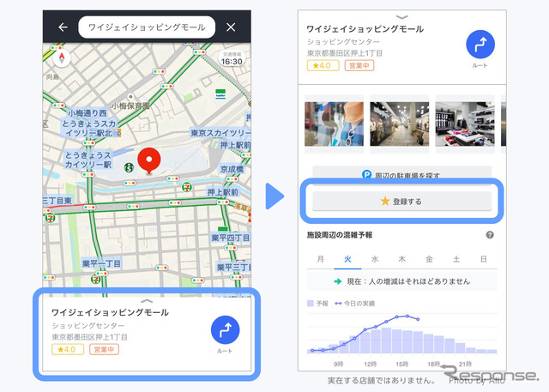
Task: Open the help question mark for 混雑予報
Action: pyautogui.click(x=490, y=235)
